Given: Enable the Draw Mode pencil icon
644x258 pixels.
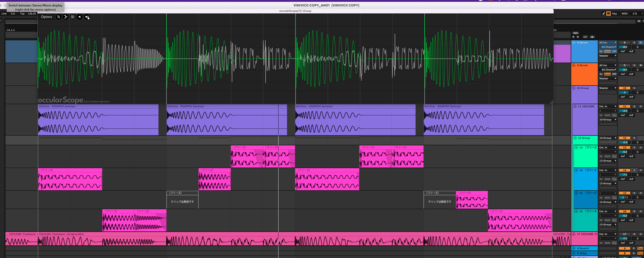Looking at the screenshot, I should pos(603,14).
